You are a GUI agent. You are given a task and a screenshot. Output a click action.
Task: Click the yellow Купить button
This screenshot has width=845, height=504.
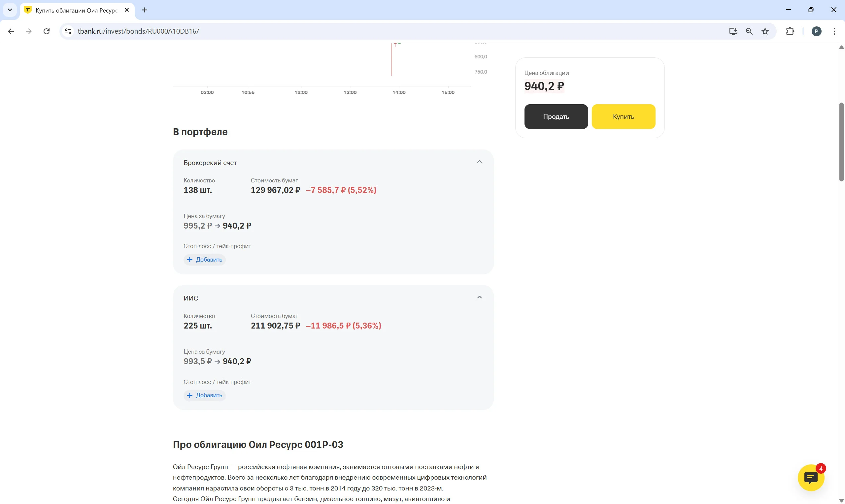pos(623,116)
